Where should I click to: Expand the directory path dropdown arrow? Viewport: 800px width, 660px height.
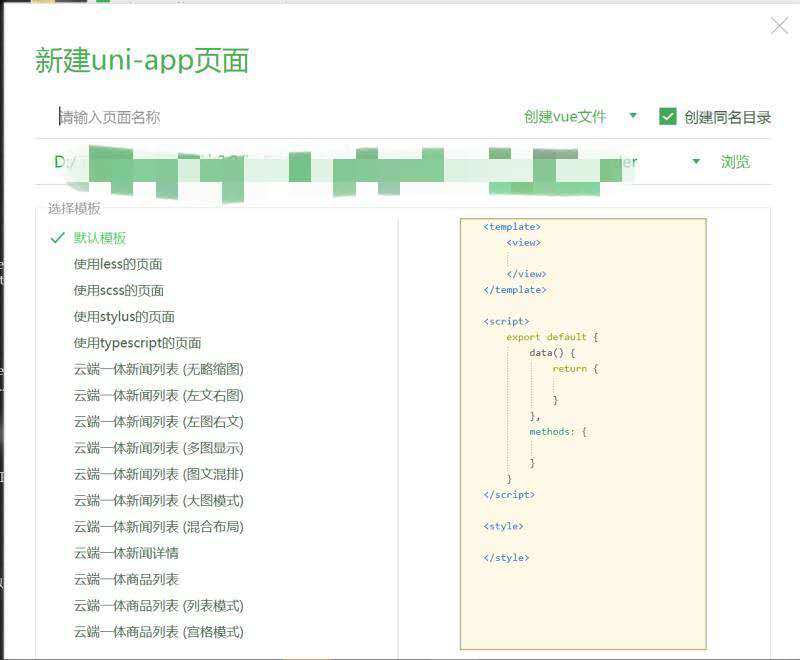tap(696, 162)
